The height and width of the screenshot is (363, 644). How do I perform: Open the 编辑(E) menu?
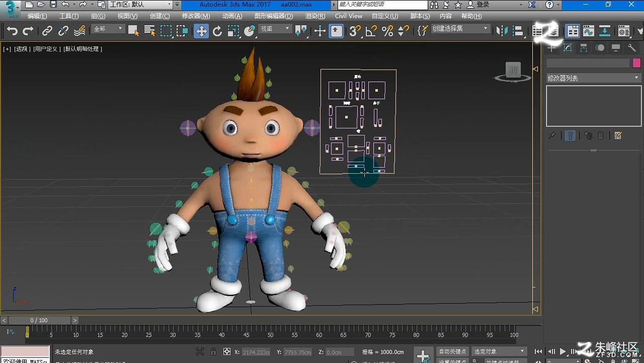[x=37, y=16]
